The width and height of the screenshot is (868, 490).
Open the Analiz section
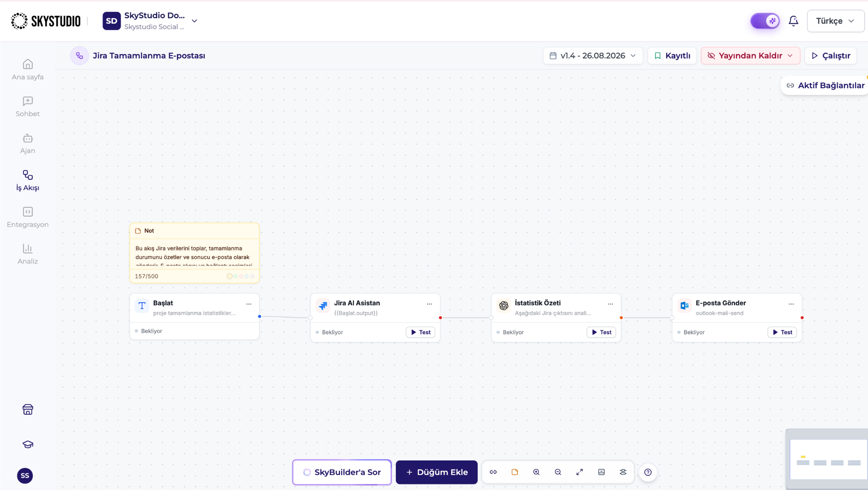[28, 254]
